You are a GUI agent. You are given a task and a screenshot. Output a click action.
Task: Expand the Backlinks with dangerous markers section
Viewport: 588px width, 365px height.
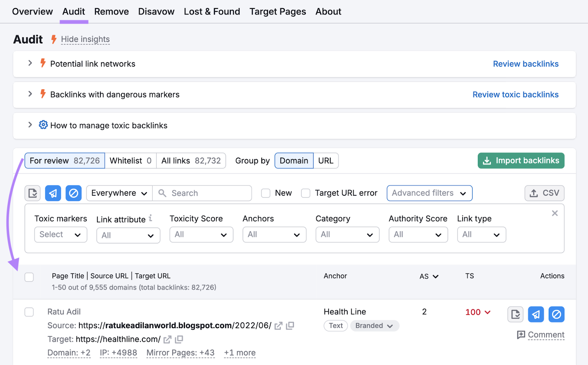30,94
